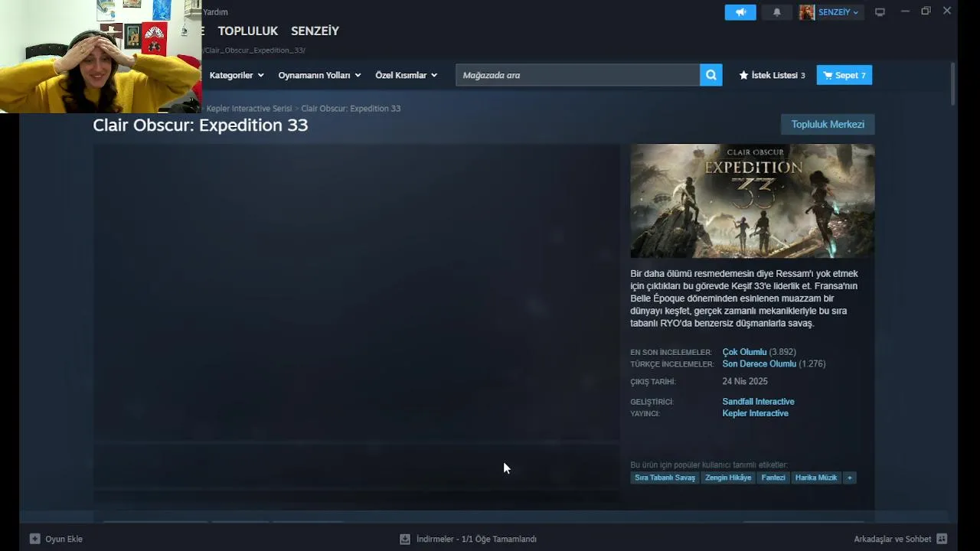
Task: Click the downloads icon in the status bar
Action: tap(405, 539)
